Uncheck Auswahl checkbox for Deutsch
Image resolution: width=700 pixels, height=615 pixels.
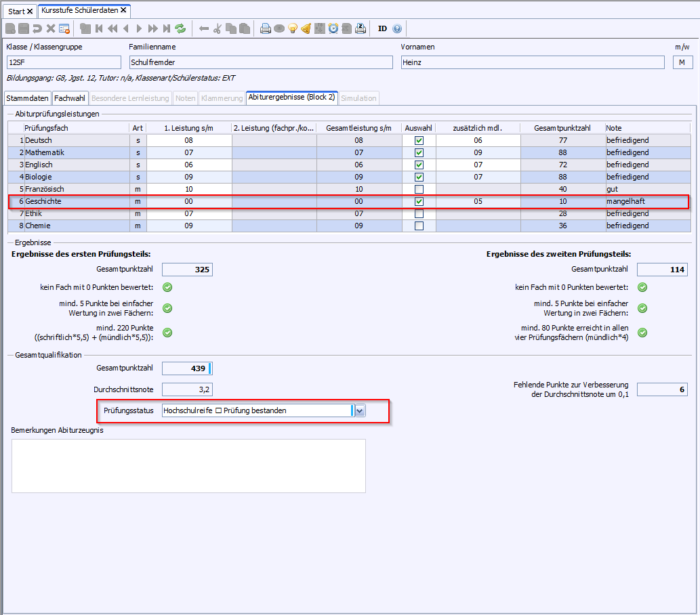tap(419, 140)
